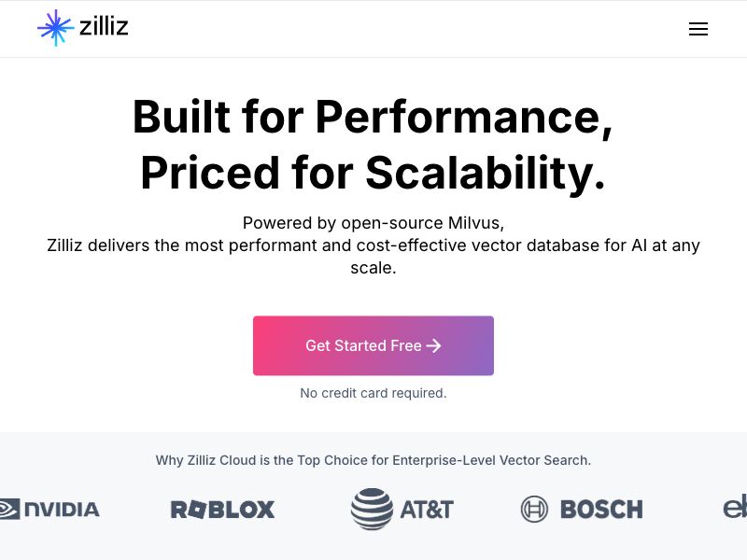The height and width of the screenshot is (560, 747).
Task: Click 'Why Zilliz Cloud is the Top Choice' caption
Action: pyautogui.click(x=373, y=460)
